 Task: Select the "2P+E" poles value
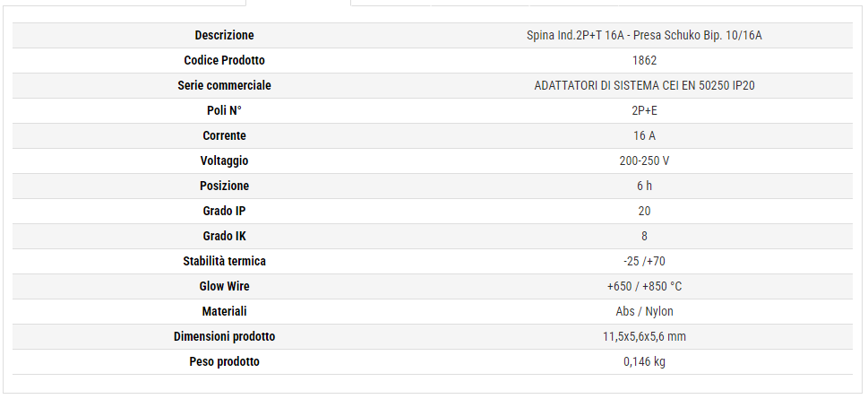point(644,110)
